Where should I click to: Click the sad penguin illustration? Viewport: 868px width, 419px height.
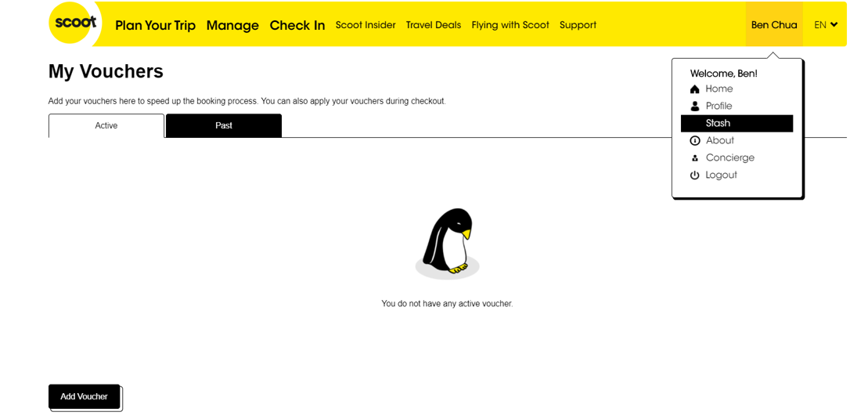447,244
